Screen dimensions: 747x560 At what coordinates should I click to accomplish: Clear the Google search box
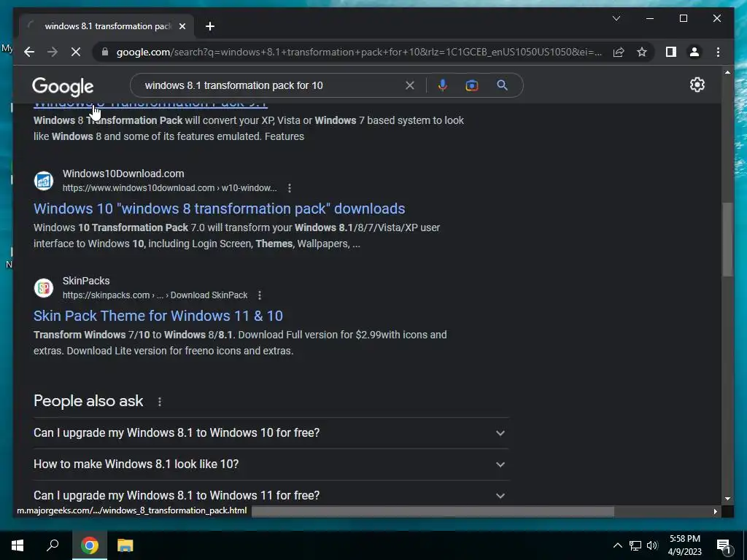410,85
